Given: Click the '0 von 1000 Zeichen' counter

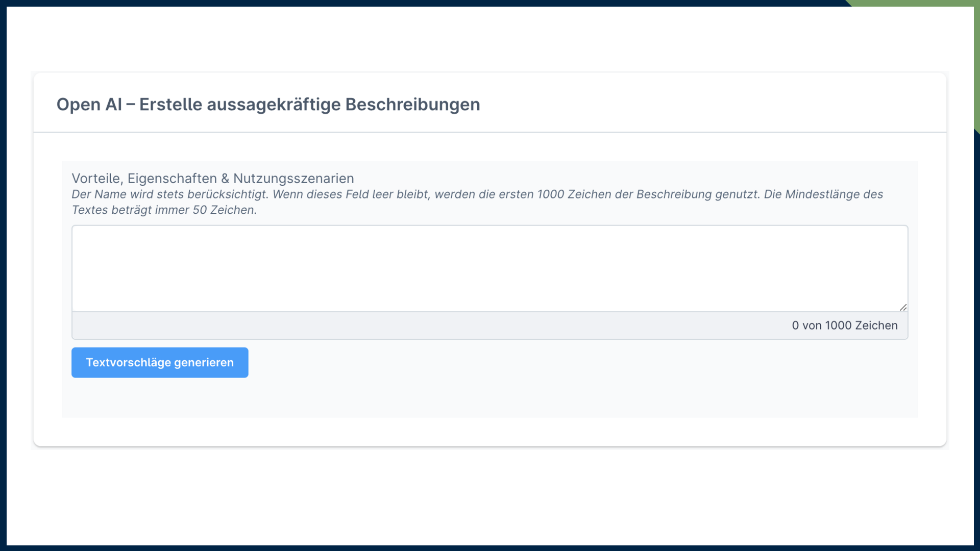Looking at the screenshot, I should coord(844,325).
